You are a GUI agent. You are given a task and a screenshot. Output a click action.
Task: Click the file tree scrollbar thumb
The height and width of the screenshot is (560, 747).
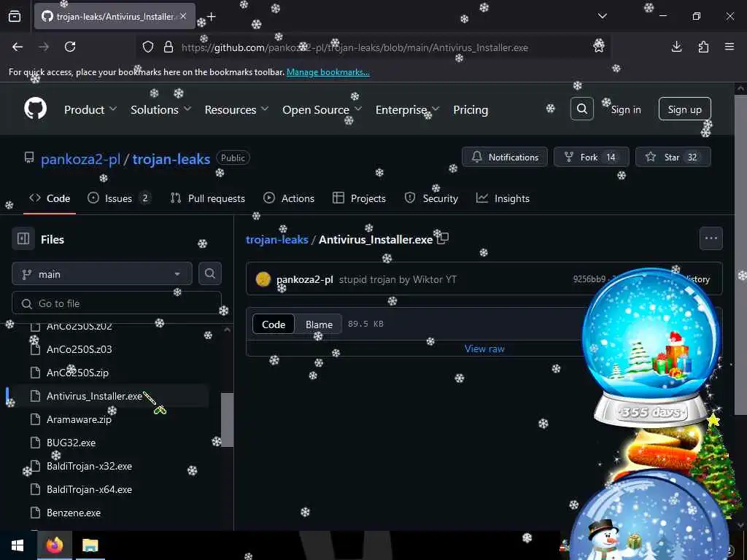point(228,419)
